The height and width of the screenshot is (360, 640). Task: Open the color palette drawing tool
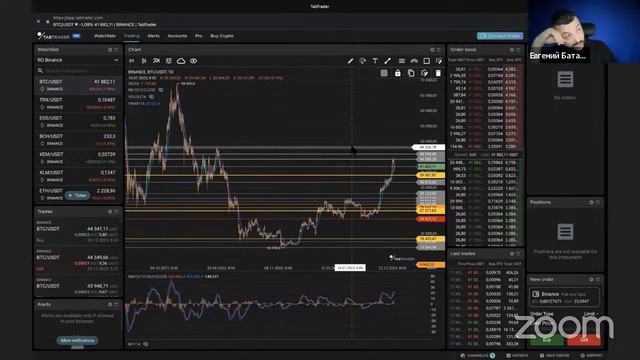pos(362,61)
